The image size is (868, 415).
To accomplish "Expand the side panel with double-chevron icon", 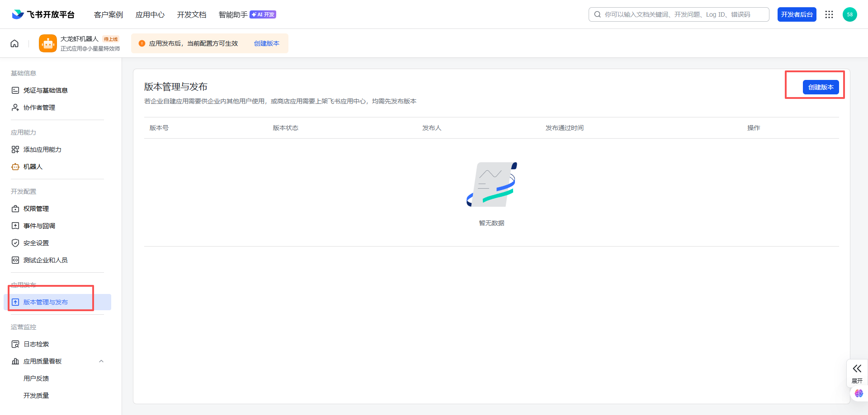I will [x=857, y=369].
